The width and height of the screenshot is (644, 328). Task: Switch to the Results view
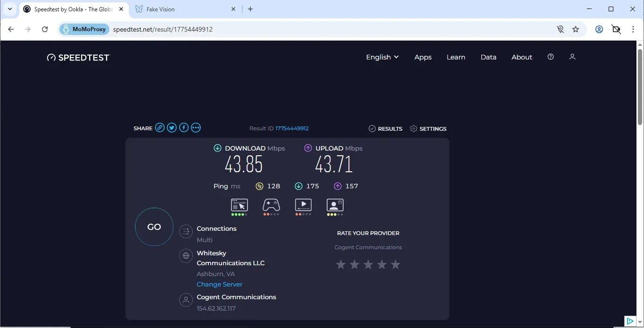point(385,128)
